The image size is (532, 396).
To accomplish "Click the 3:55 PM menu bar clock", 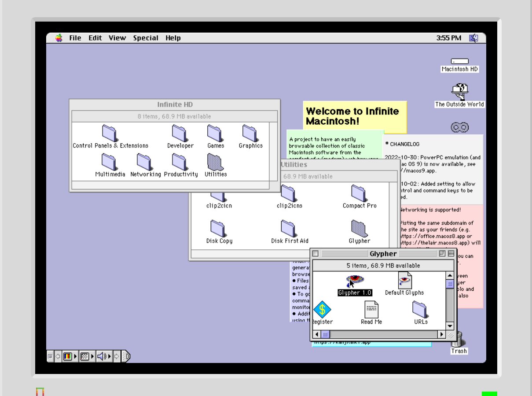I will click(449, 38).
